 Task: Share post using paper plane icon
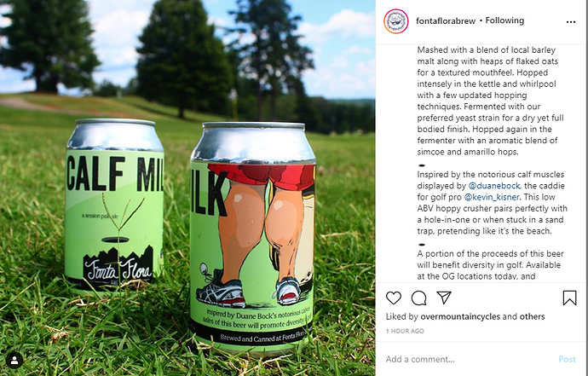click(444, 298)
